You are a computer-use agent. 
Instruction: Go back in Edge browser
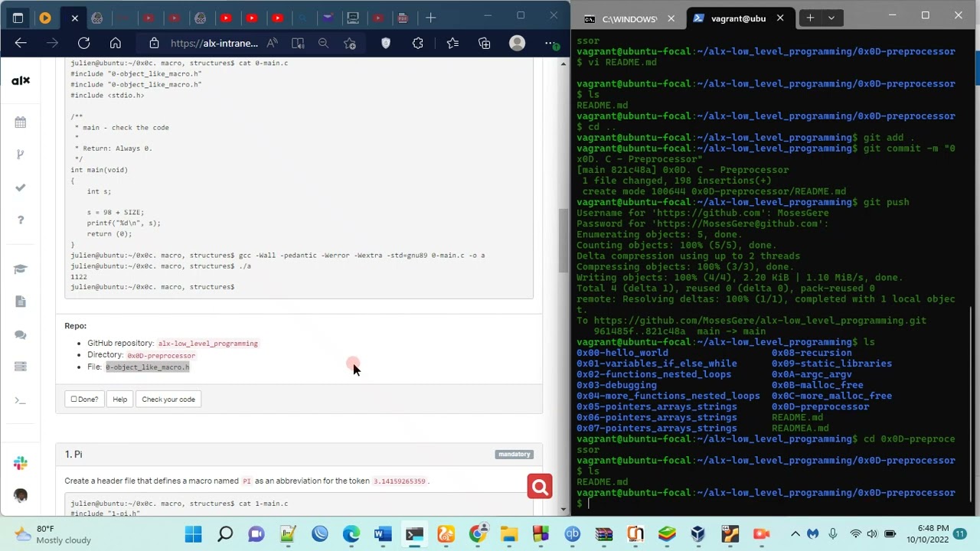21,44
